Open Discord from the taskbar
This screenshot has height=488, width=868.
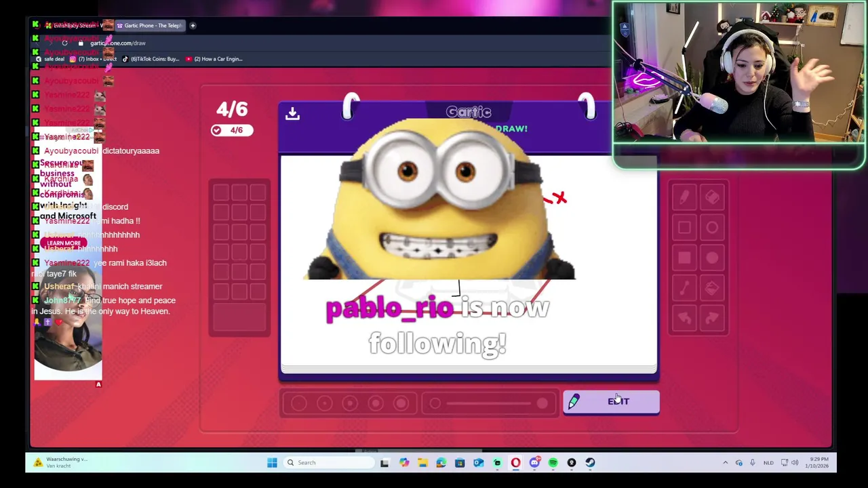click(x=534, y=462)
